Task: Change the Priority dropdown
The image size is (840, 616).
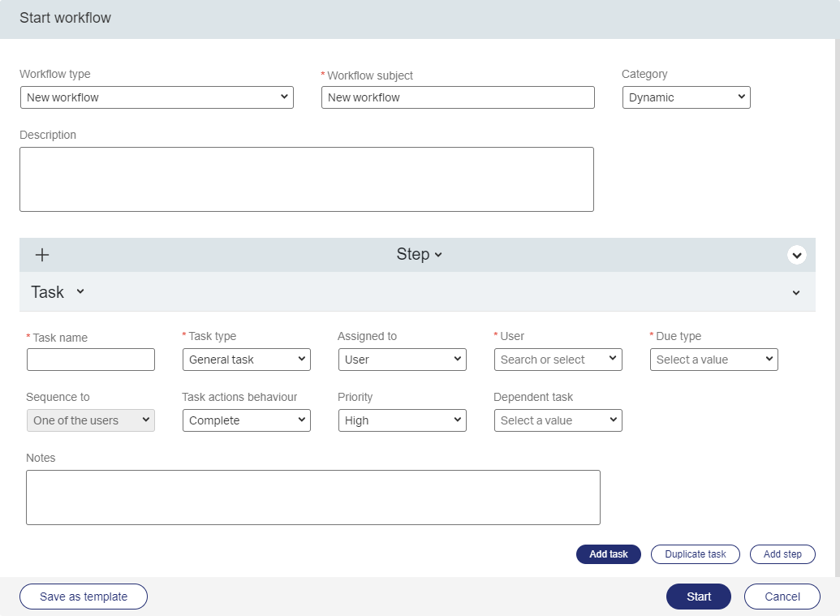Action: click(403, 420)
